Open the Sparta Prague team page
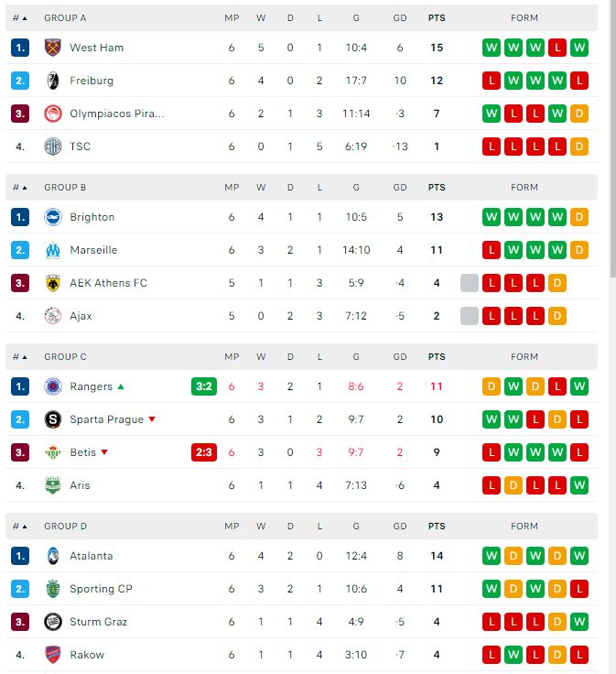This screenshot has height=674, width=616. click(106, 419)
